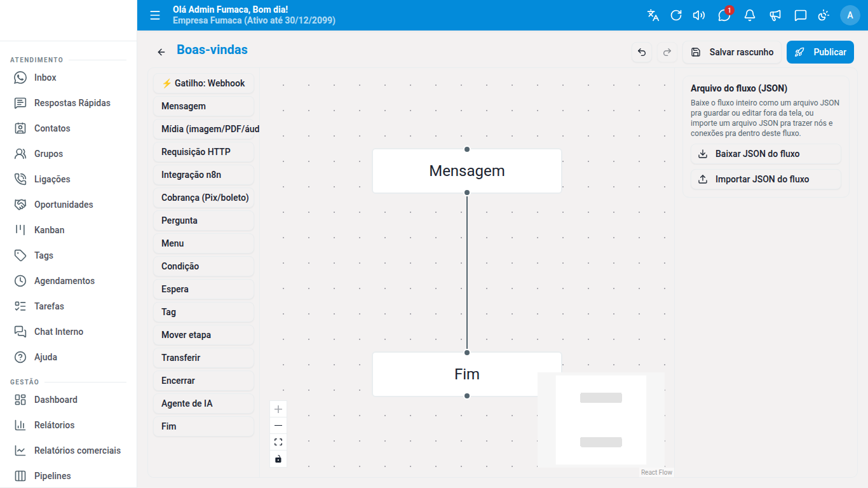Go to Kanban in the sidebar
The height and width of the screenshot is (488, 868).
[x=68, y=230]
